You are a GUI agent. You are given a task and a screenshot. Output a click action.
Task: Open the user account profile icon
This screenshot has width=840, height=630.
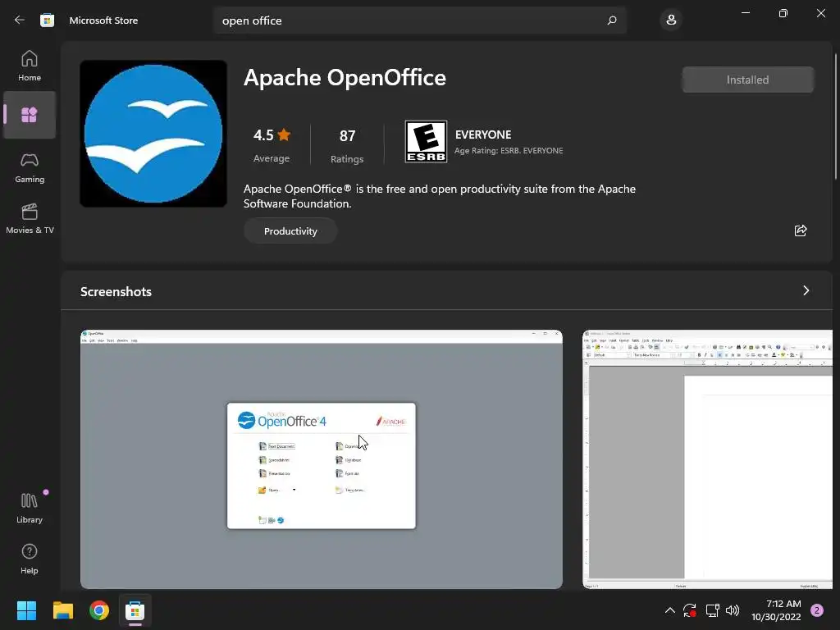(671, 21)
